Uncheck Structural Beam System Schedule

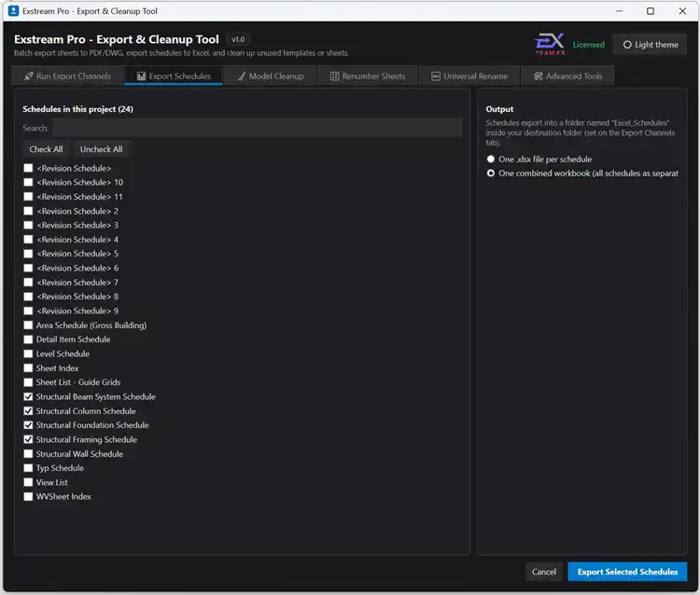click(x=28, y=396)
